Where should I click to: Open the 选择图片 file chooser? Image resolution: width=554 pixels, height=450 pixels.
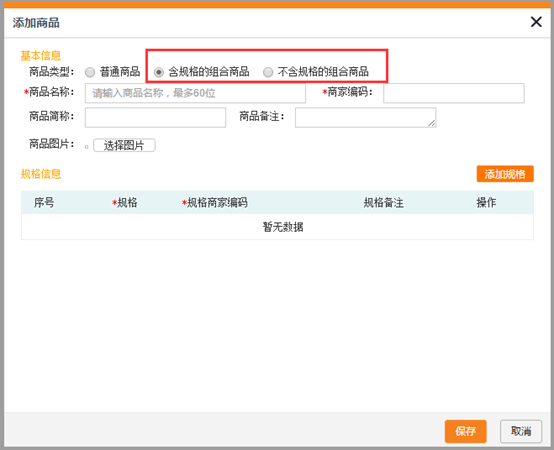[x=124, y=145]
